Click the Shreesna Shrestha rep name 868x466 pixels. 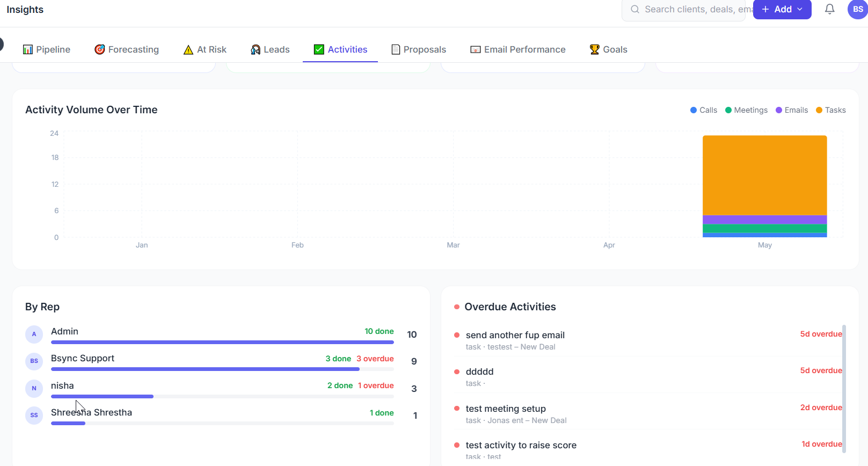pos(91,412)
